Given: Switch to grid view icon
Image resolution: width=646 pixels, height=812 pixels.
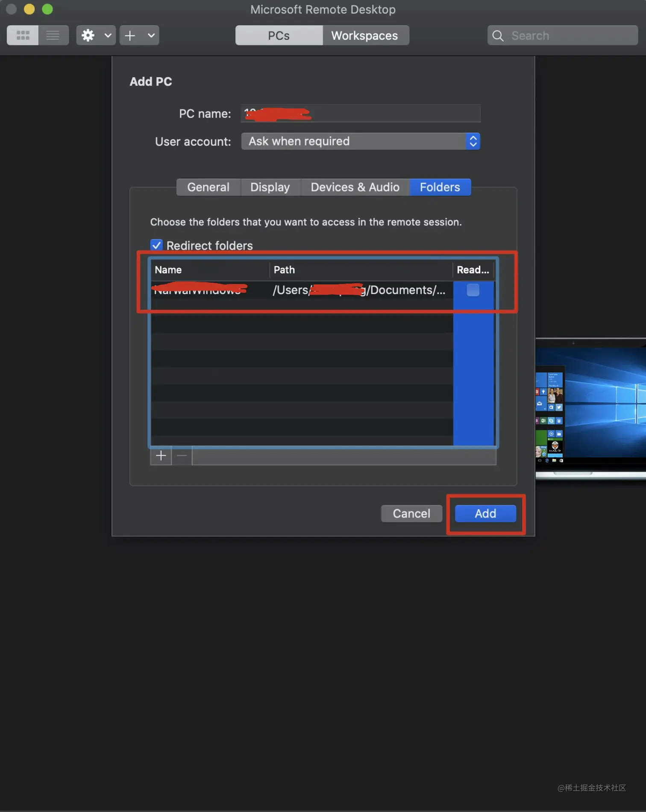Looking at the screenshot, I should point(23,35).
